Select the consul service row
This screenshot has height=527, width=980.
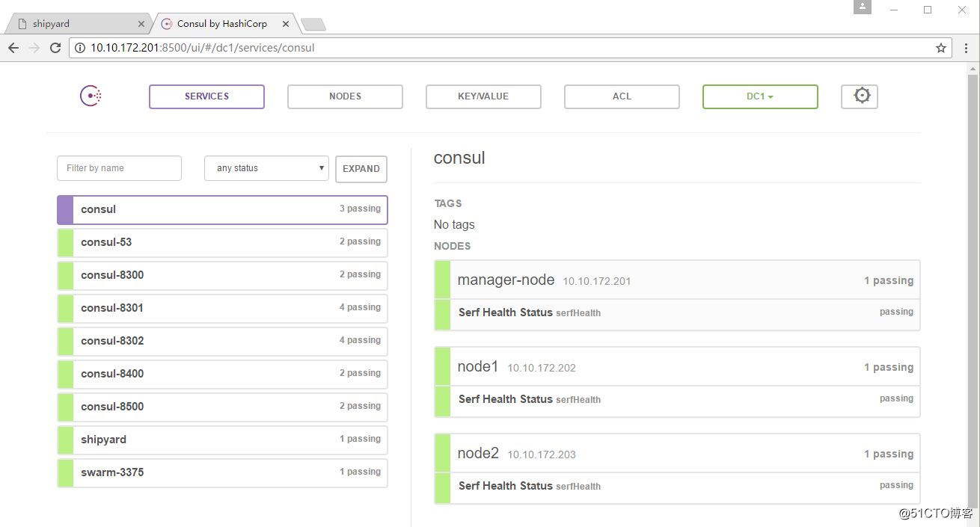222,210
